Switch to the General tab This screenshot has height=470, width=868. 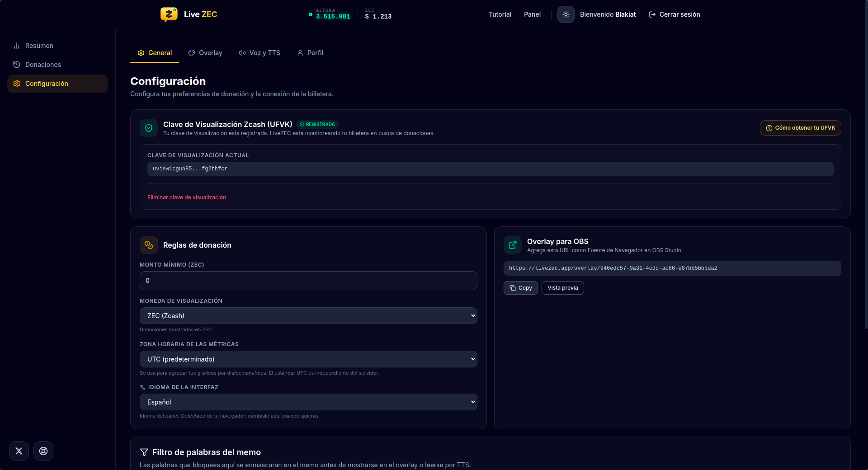pos(155,53)
